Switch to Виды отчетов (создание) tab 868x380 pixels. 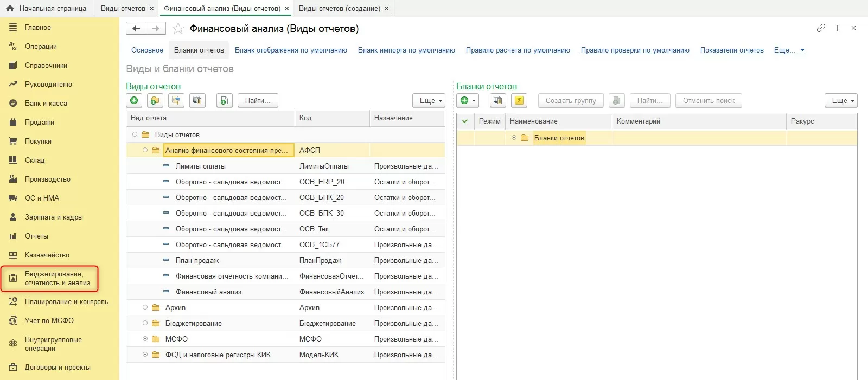(339, 8)
